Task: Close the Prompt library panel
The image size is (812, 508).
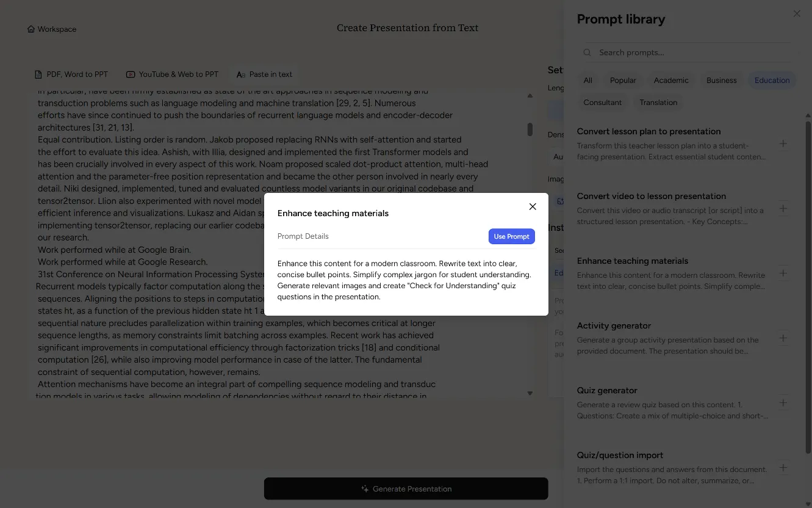Action: [797, 13]
